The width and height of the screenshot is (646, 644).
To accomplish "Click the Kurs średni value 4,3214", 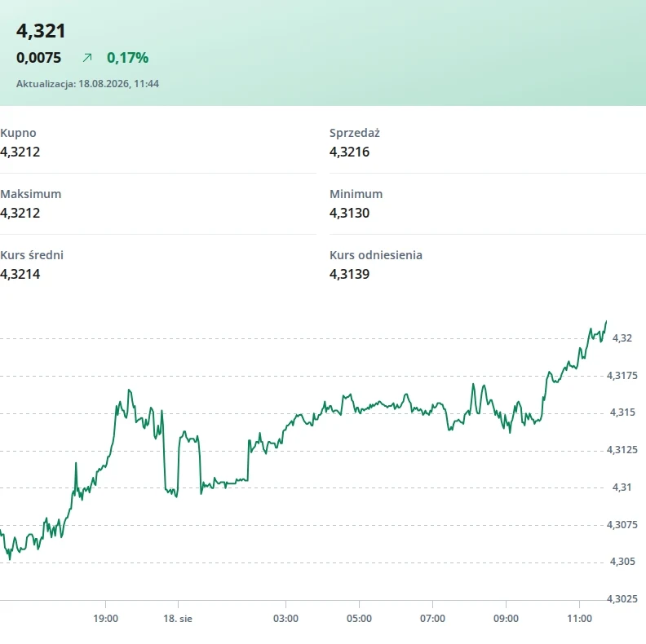I will click(x=20, y=274).
